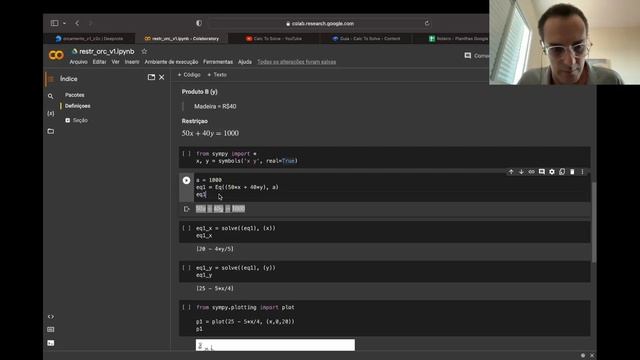This screenshot has width=640, height=360.
Task: Rename the restr_orc_v1.ipynb notebook title
Action: tap(107, 51)
